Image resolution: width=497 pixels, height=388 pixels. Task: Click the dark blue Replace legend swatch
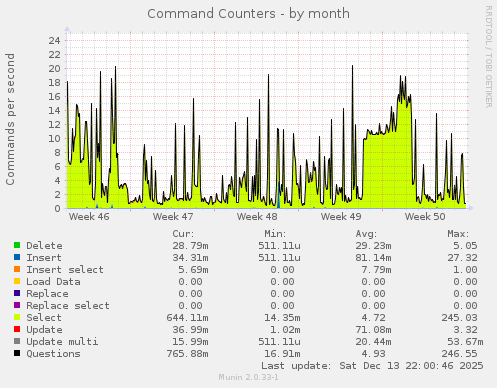click(17, 293)
